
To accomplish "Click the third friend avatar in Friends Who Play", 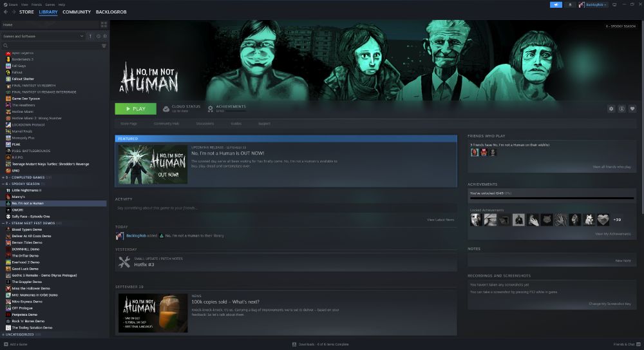I will click(493, 152).
